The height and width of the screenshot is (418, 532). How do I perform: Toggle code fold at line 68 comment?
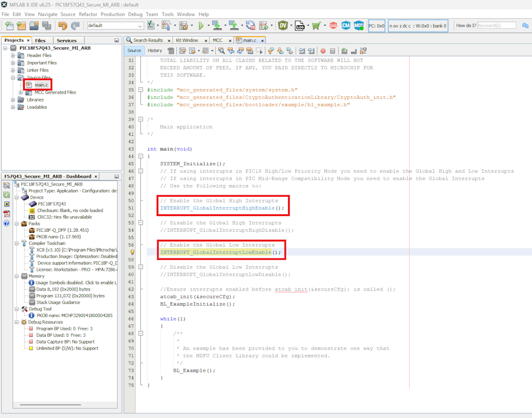pyautogui.click(x=140, y=333)
